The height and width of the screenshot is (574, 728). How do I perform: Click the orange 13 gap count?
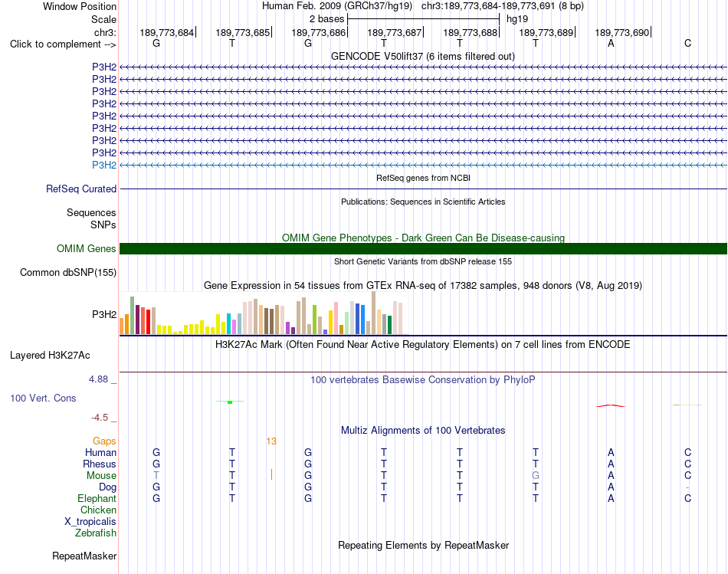click(271, 441)
